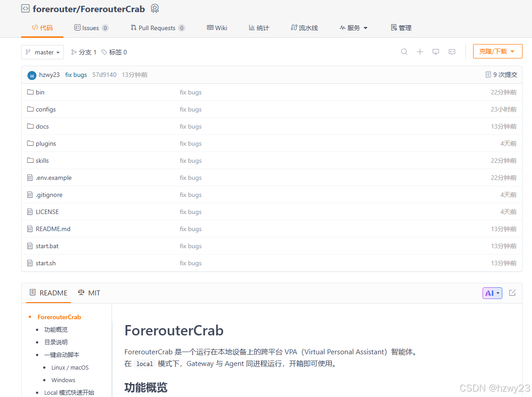Image resolution: width=532 pixels, height=397 pixels.
Task: Click the fix bugs message on the plugins row
Action: 191,143
